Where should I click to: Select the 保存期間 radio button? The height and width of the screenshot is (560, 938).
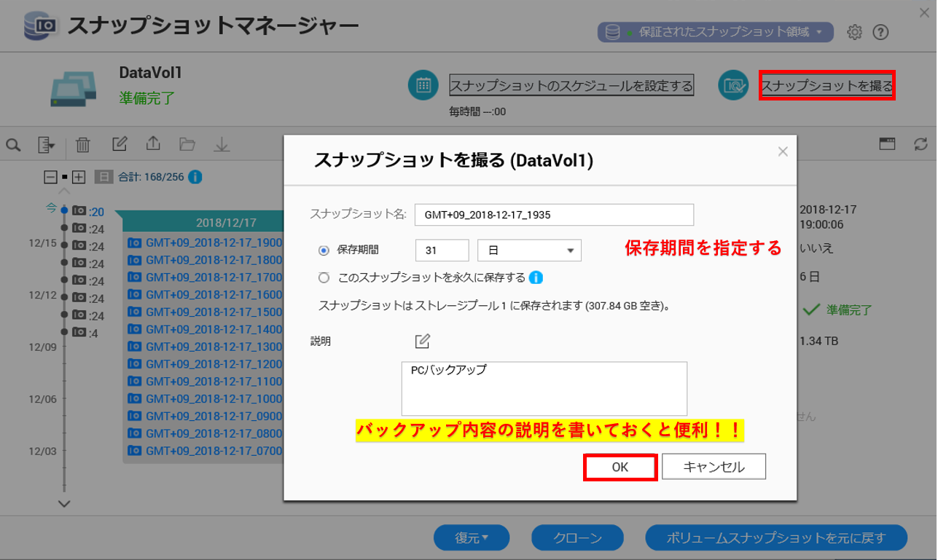coord(324,251)
